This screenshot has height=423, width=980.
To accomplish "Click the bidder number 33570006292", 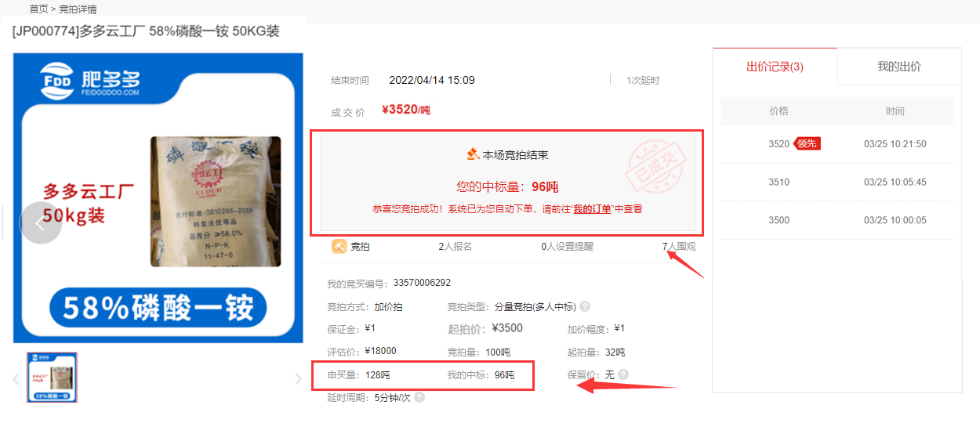I will click(422, 283).
